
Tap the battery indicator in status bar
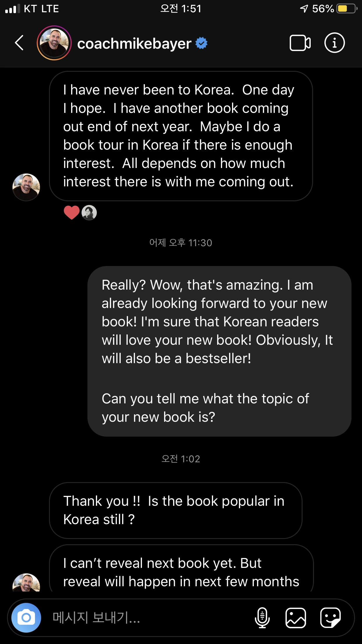click(347, 8)
